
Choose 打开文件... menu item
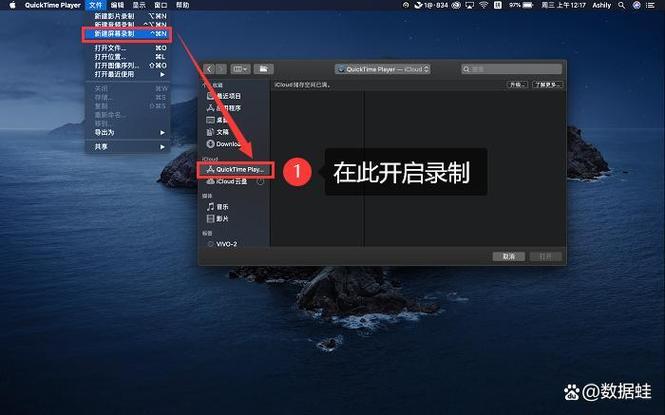[128, 48]
